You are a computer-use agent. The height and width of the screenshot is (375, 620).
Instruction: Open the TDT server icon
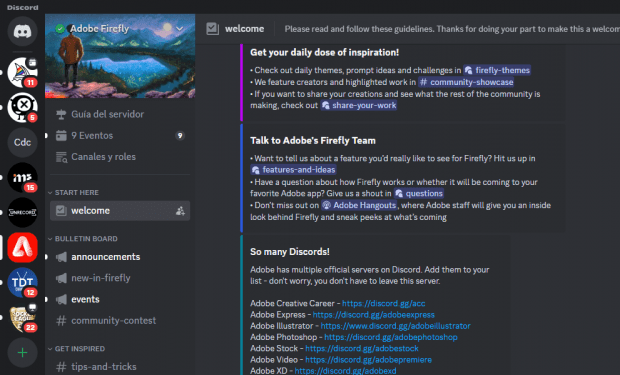click(x=23, y=282)
